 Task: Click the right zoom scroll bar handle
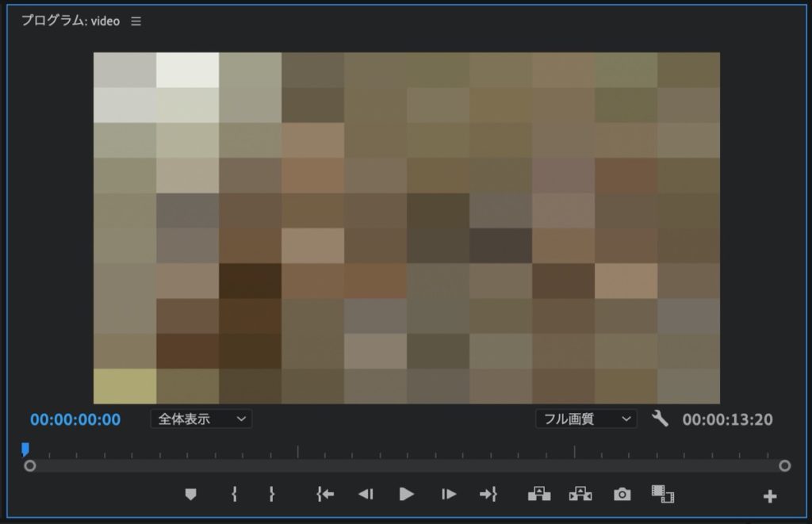[784, 466]
